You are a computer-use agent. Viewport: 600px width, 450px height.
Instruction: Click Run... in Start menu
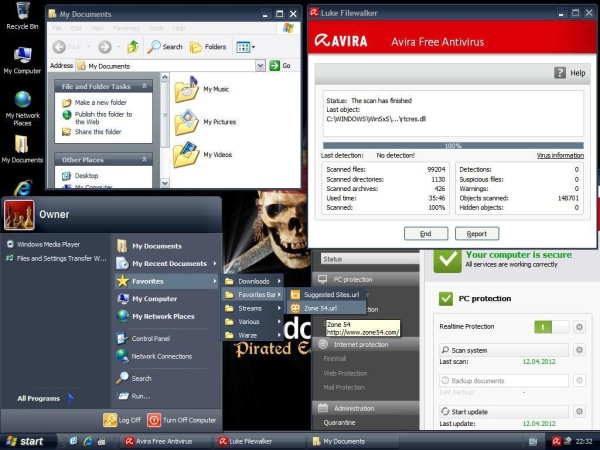point(134,396)
